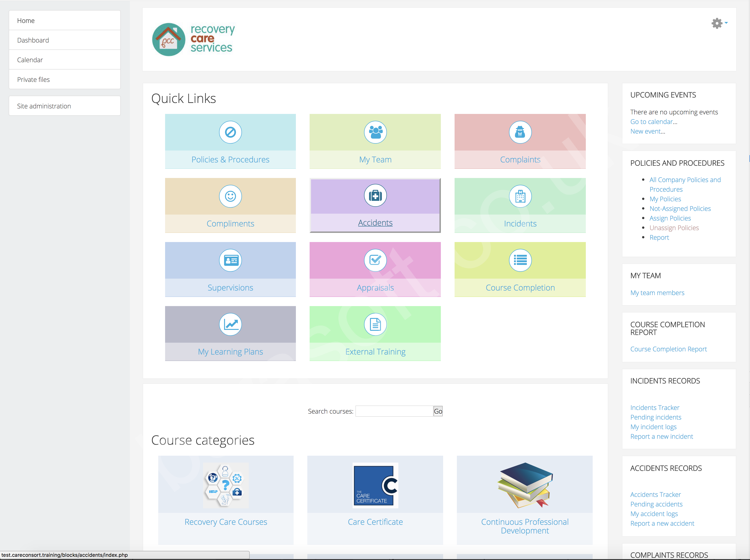Open the My Policies link
The height and width of the screenshot is (560, 750).
pyautogui.click(x=665, y=199)
